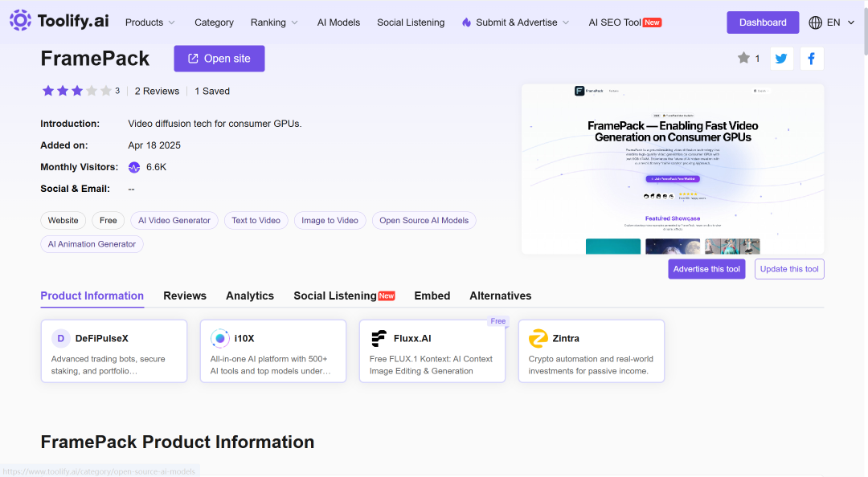The image size is (868, 477).
Task: Click the Toolify.ai logo icon
Action: pos(20,20)
